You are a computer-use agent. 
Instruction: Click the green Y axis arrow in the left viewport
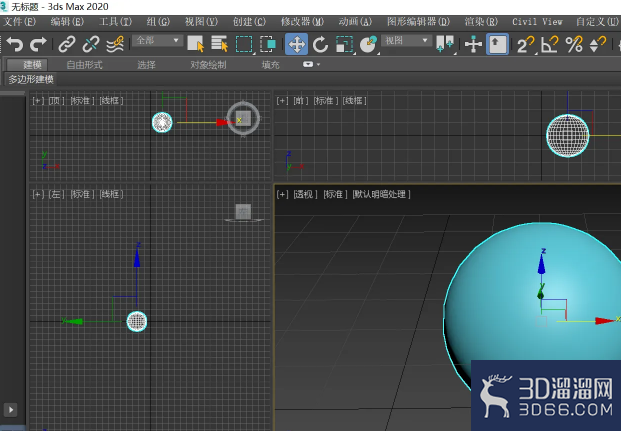(x=73, y=321)
